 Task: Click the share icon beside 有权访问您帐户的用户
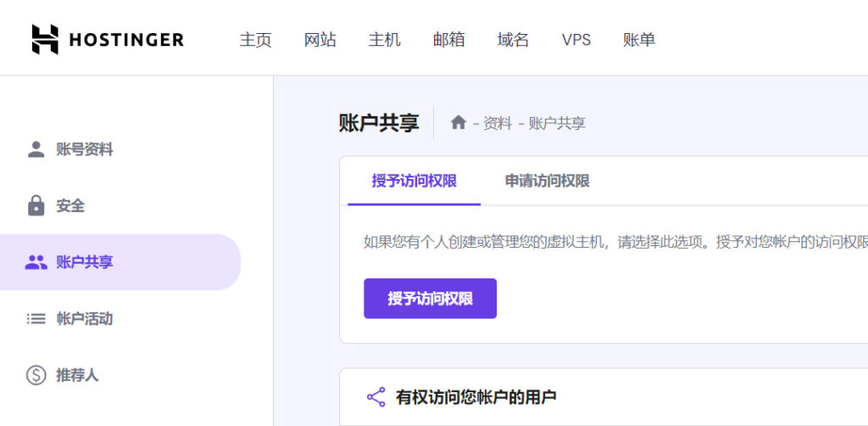coord(376,397)
